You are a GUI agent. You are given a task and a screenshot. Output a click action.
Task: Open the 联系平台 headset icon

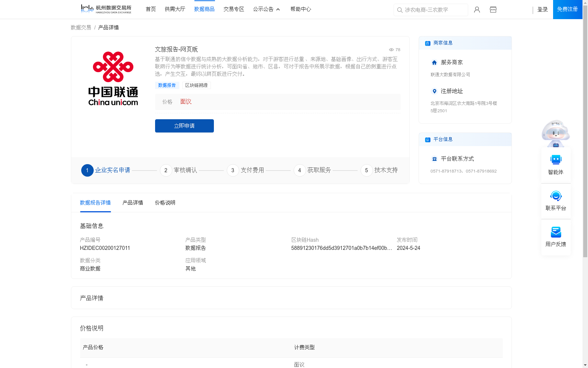(x=556, y=196)
